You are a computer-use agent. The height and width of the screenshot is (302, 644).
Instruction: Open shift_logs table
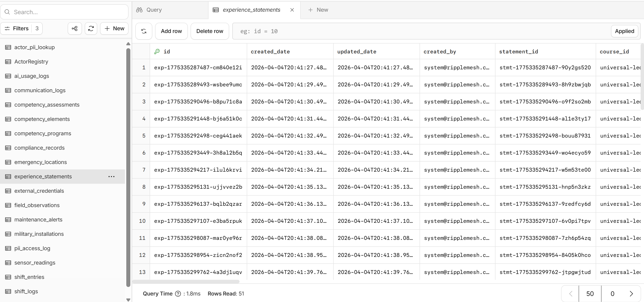coord(62,291)
